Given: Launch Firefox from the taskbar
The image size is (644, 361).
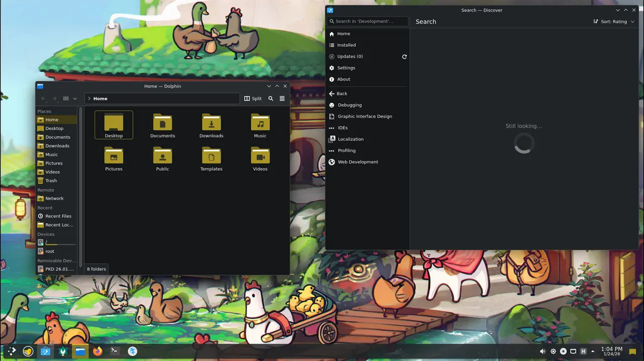Looking at the screenshot, I should pyautogui.click(x=98, y=351).
